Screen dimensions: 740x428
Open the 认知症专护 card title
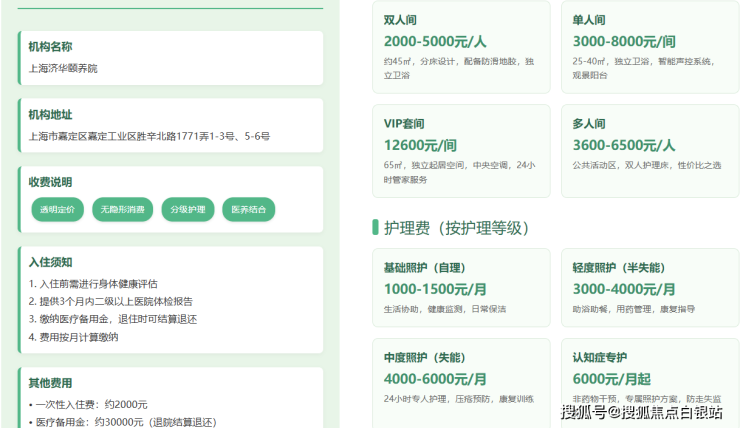600,358
